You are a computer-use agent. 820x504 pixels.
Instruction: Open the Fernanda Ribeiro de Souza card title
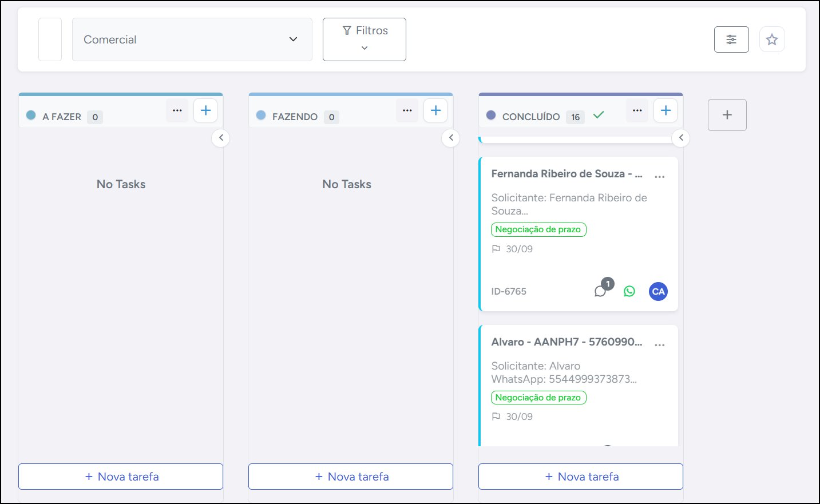tap(567, 174)
